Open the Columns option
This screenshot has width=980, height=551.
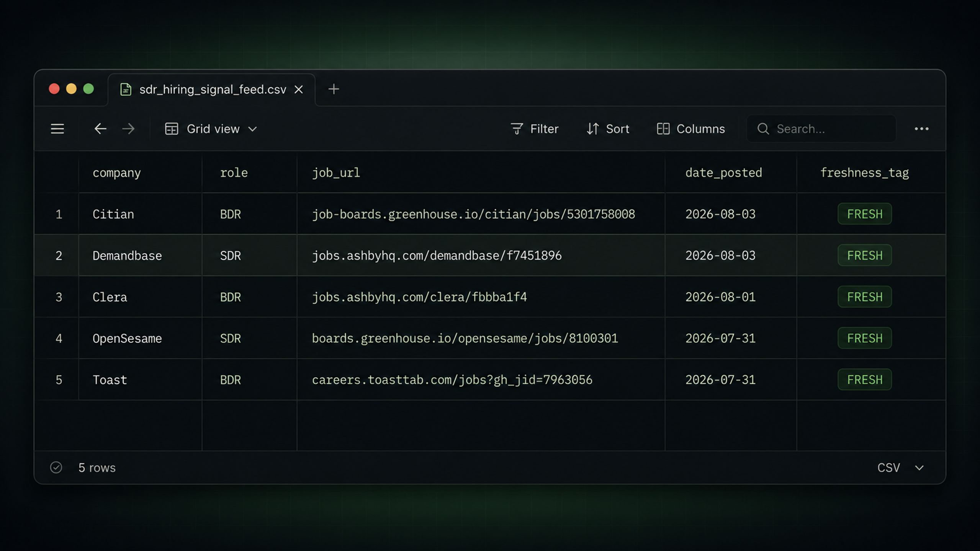tap(690, 129)
